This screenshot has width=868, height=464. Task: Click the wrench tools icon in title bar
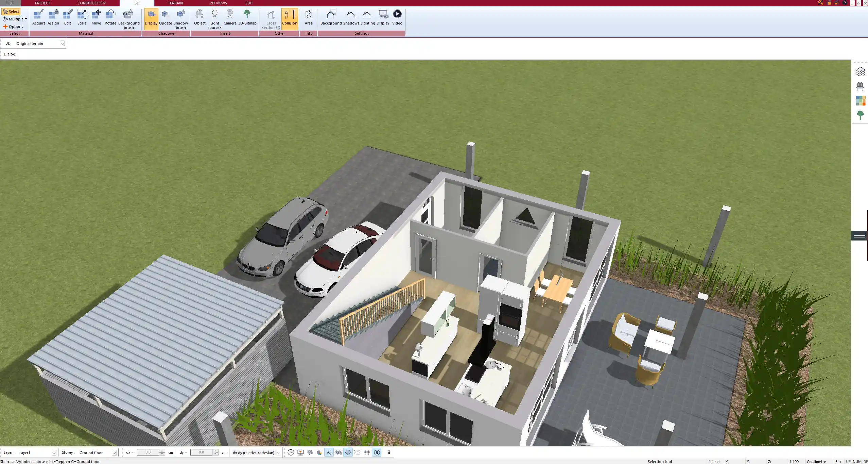[820, 3]
